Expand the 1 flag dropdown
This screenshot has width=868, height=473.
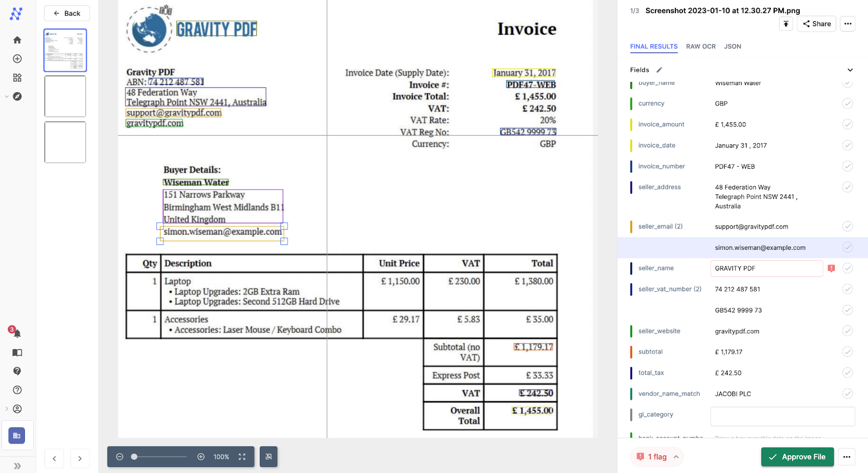pos(657,457)
